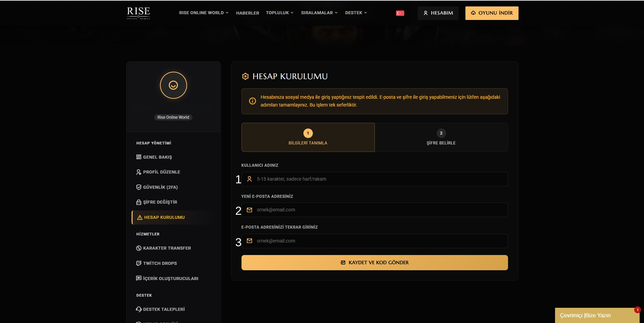Click the mail icon on Kaydet ve Kod Gönder
The width and height of the screenshot is (644, 323).
(343, 262)
